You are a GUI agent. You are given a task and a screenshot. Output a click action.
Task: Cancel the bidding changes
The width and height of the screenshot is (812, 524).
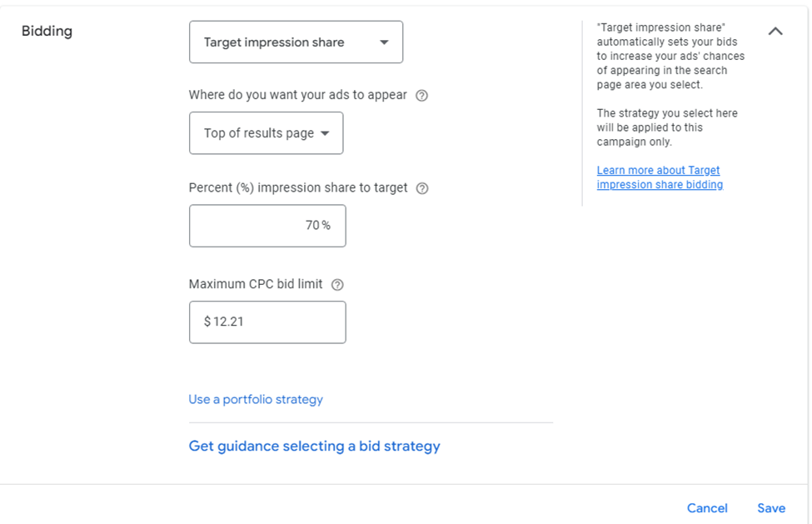click(706, 507)
